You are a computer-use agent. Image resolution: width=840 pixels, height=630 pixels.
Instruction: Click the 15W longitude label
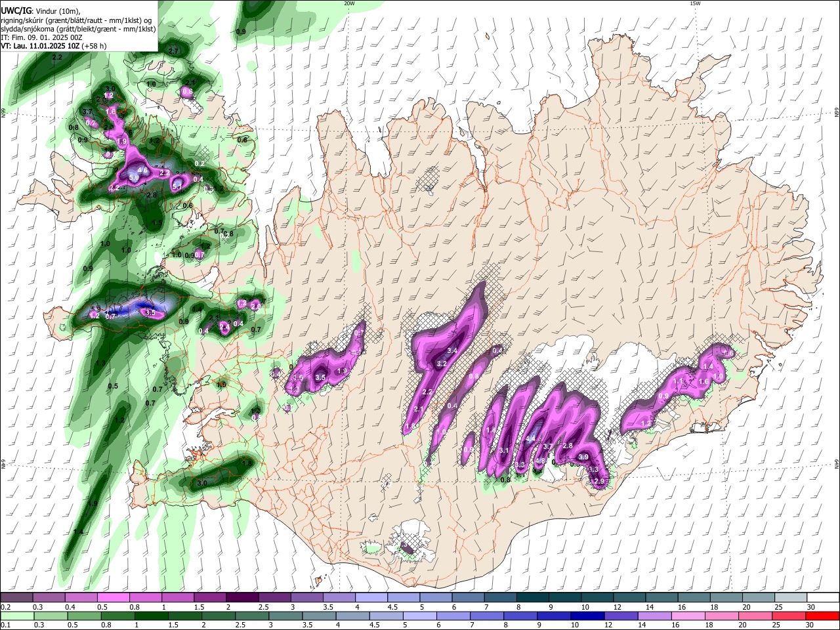[695, 3]
